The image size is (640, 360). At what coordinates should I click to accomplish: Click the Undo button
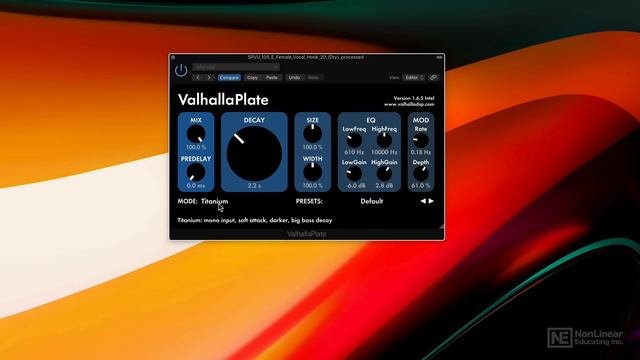tap(294, 78)
